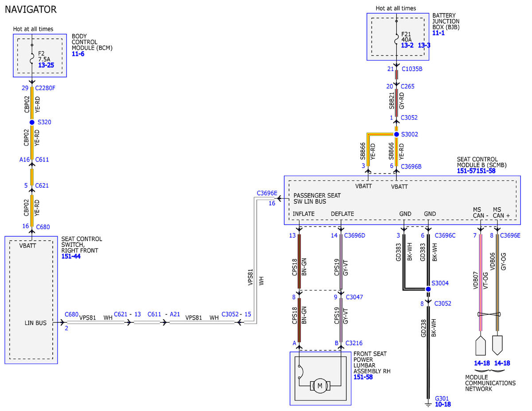Open ground reference 10-18

point(443,404)
